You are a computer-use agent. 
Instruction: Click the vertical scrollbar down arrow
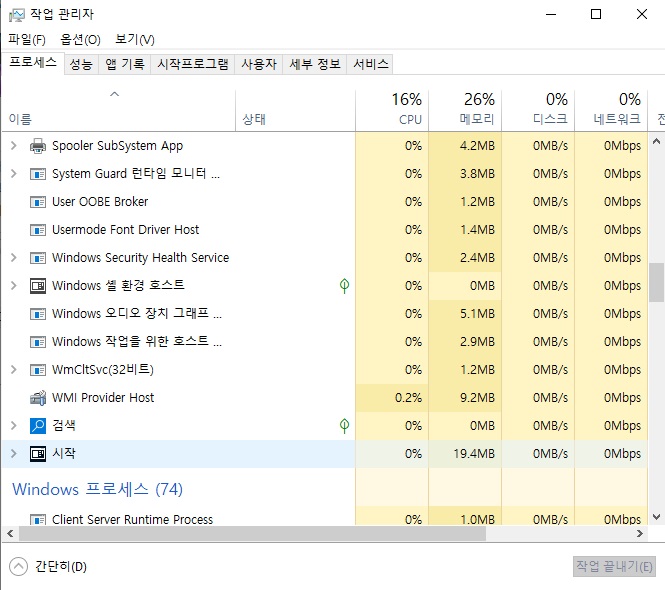click(x=657, y=517)
